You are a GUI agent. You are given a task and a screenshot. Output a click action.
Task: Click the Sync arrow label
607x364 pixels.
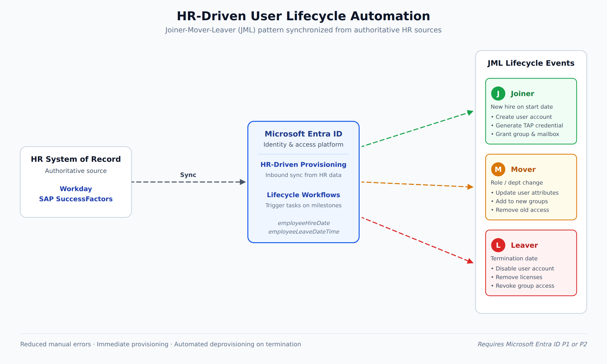click(x=188, y=175)
